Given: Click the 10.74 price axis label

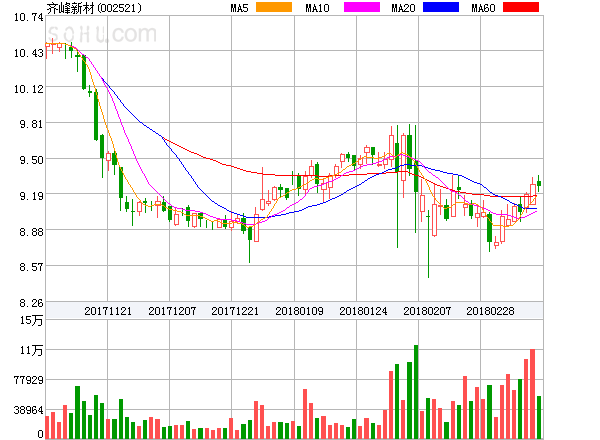Looking at the screenshot, I should pos(29,17).
